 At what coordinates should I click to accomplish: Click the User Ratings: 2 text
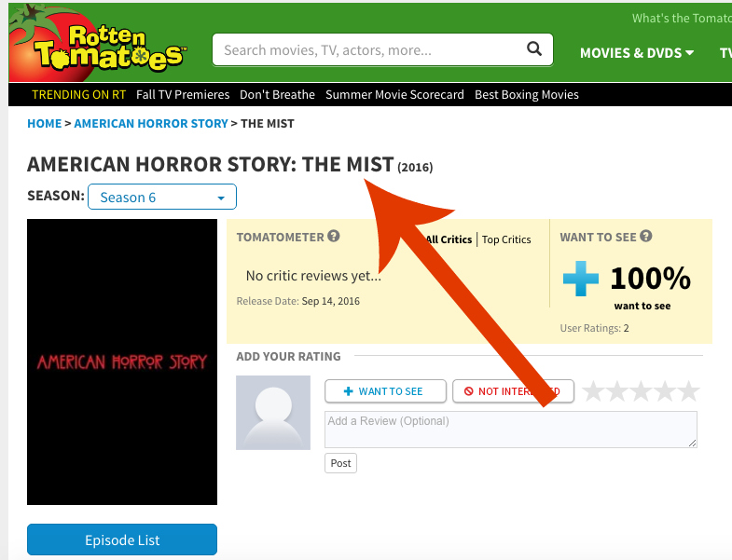point(594,328)
